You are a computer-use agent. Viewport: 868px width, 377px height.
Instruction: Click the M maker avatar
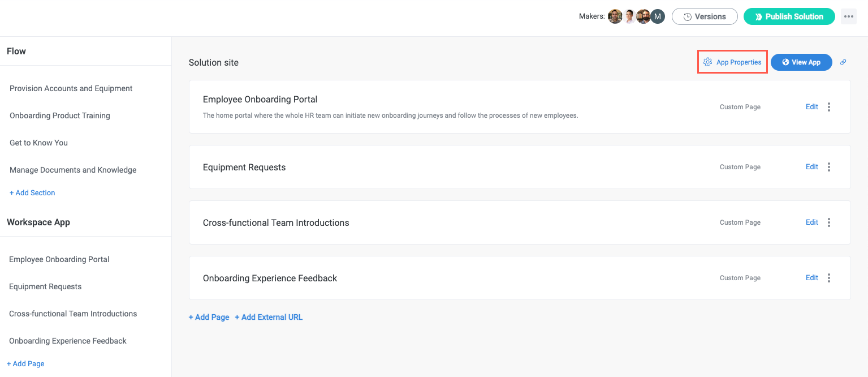(657, 16)
